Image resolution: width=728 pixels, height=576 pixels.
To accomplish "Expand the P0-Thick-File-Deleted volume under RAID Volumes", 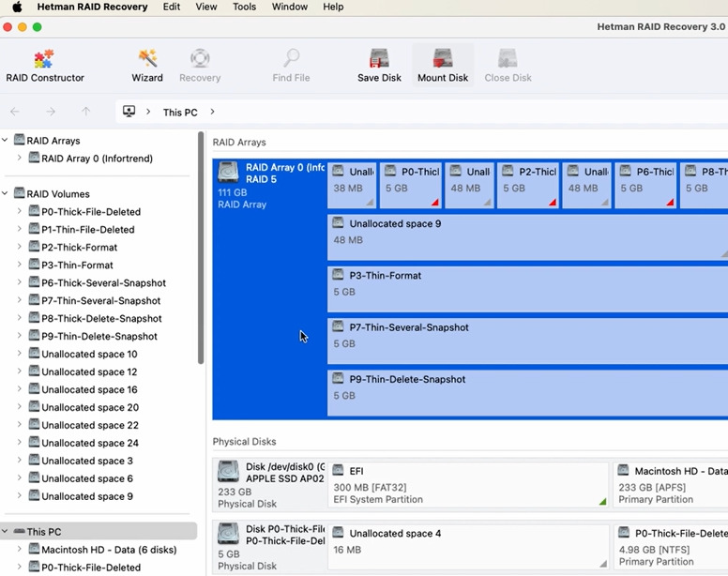I will click(20, 211).
